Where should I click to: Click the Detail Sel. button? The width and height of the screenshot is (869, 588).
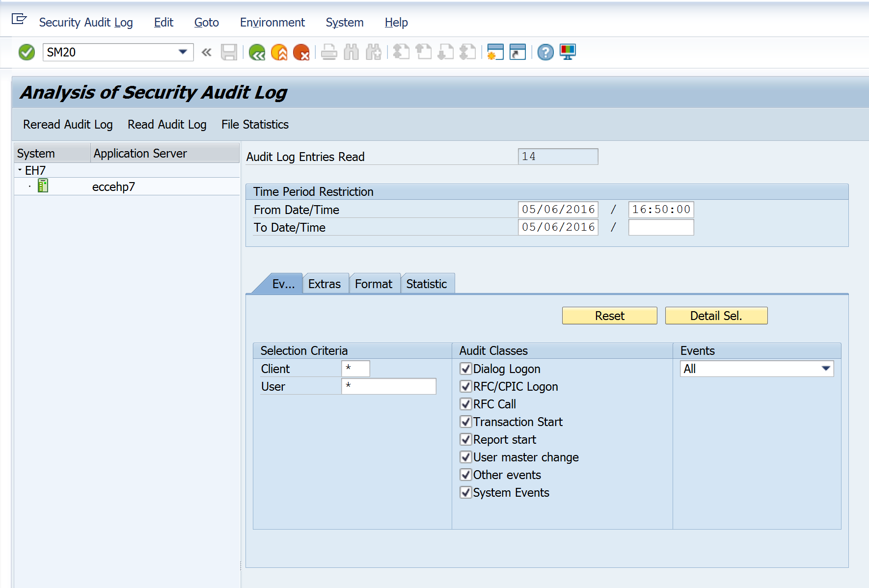716,316
